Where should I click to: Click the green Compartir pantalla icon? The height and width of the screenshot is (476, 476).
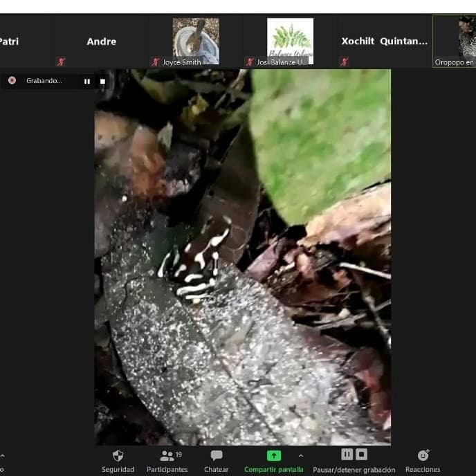(x=274, y=456)
